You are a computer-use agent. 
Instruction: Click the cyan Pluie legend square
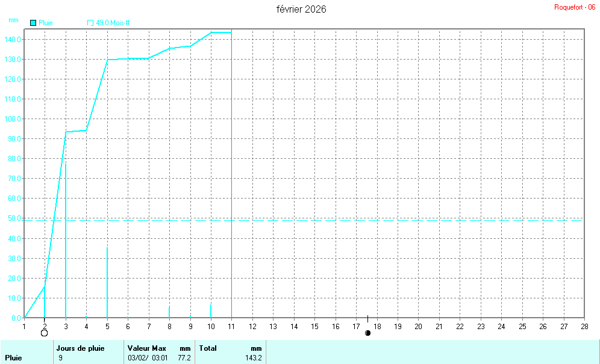[33, 23]
